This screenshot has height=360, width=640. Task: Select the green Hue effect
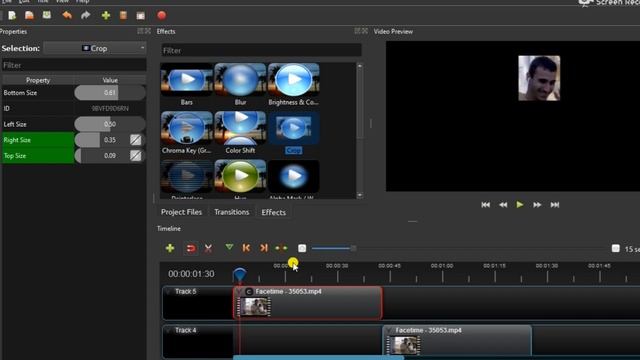[x=240, y=179]
